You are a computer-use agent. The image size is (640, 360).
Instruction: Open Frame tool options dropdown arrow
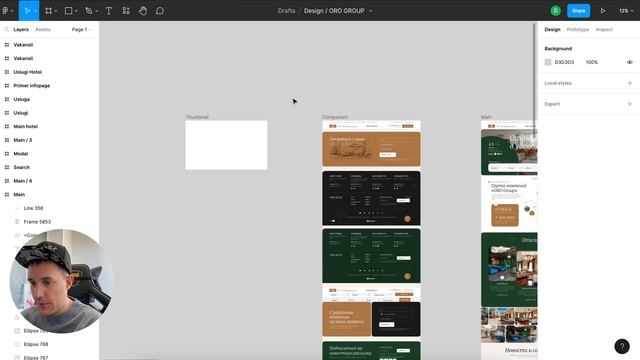click(x=56, y=11)
